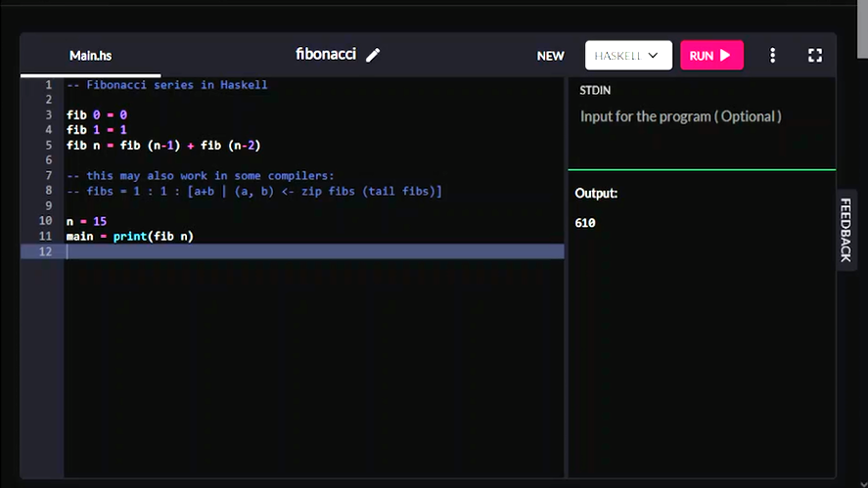
Task: Click line number 5 in the gutter
Action: point(49,145)
